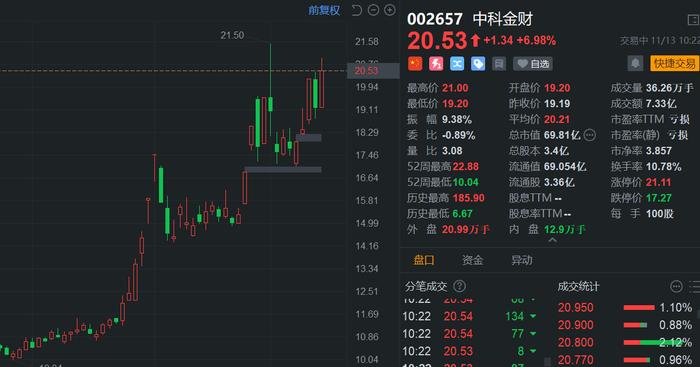700x367 pixels.
Task: Select the 盘口 tab
Action: tap(424, 260)
